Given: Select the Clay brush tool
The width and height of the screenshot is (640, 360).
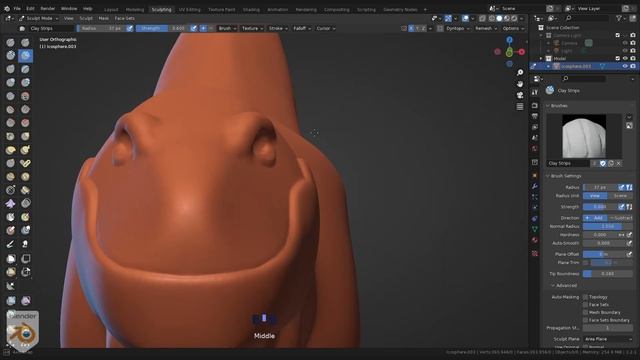Looking at the screenshot, I should pos(10,56).
